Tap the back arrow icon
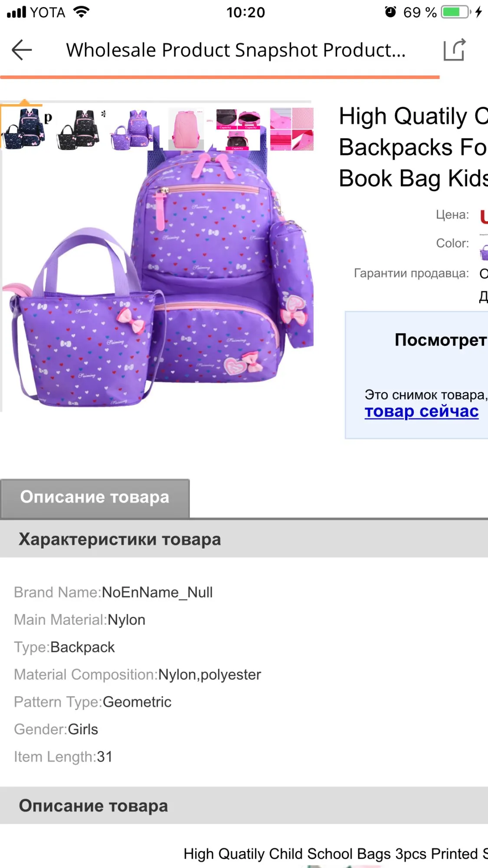The image size is (488, 868). 22,50
